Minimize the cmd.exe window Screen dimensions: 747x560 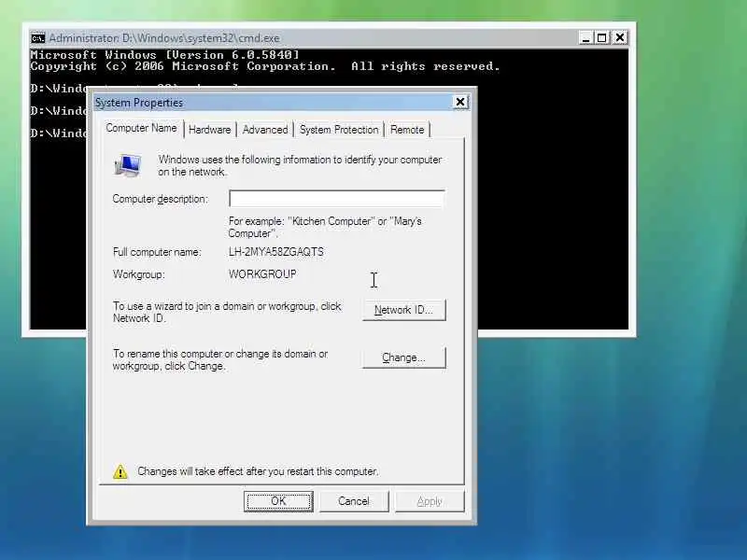click(x=585, y=37)
